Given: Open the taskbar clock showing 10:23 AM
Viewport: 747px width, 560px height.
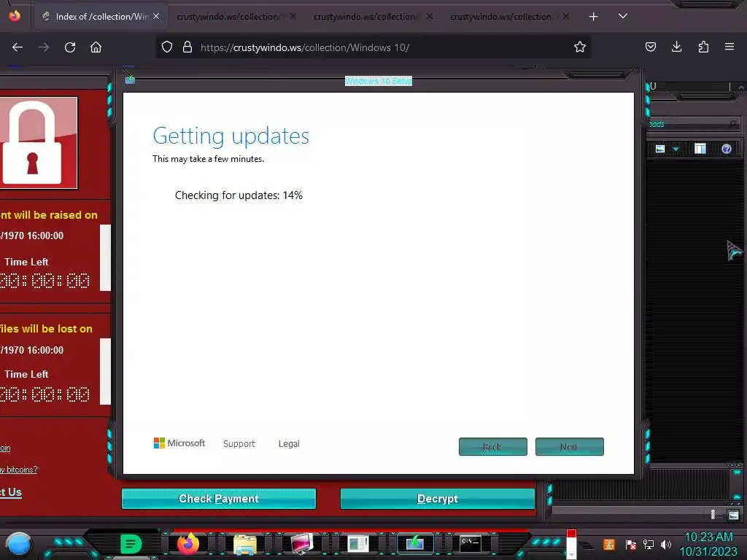Looking at the screenshot, I should pyautogui.click(x=708, y=544).
